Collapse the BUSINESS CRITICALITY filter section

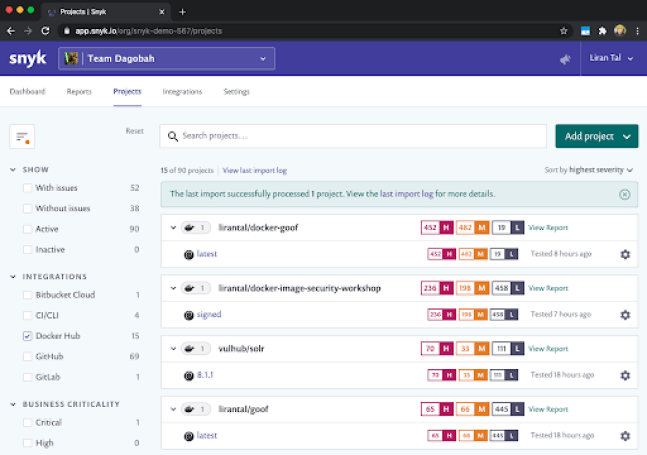[13, 404]
